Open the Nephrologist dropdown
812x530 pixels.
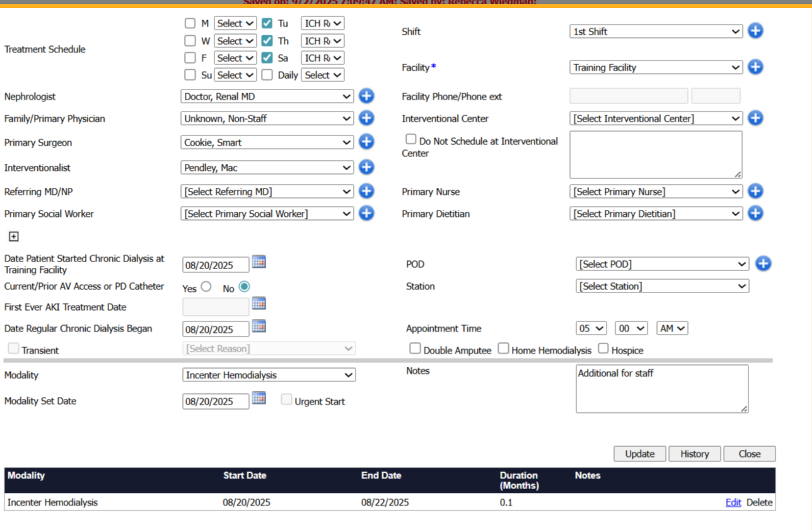tap(267, 97)
